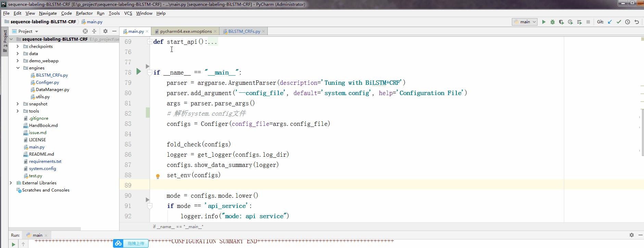Expand the data folder
Image resolution: width=644 pixels, height=248 pixels.
[x=18, y=53]
